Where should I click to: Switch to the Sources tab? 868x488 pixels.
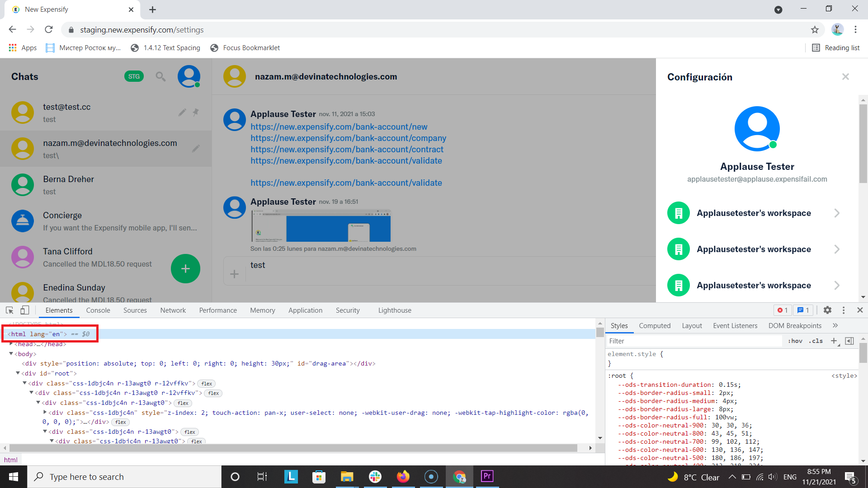(135, 310)
